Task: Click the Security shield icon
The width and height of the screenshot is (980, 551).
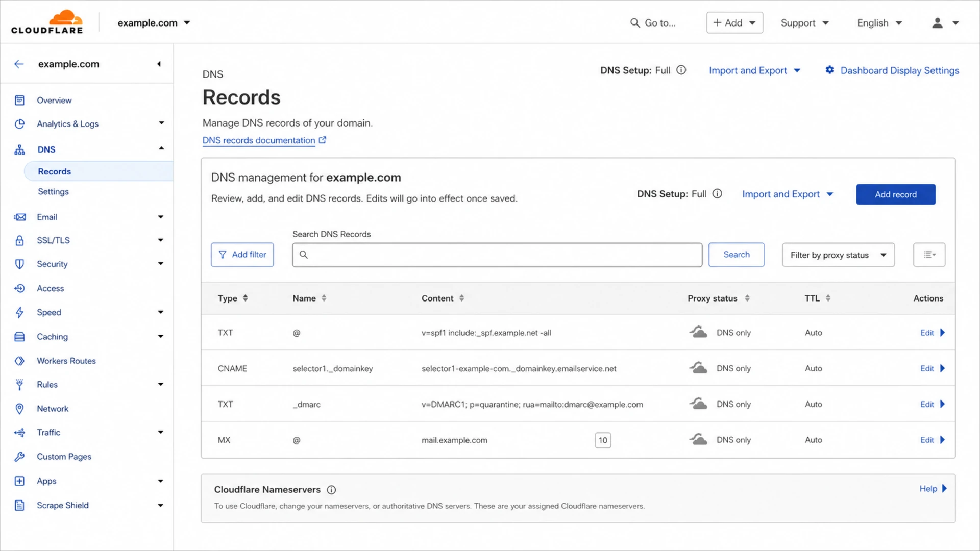Action: pyautogui.click(x=19, y=264)
